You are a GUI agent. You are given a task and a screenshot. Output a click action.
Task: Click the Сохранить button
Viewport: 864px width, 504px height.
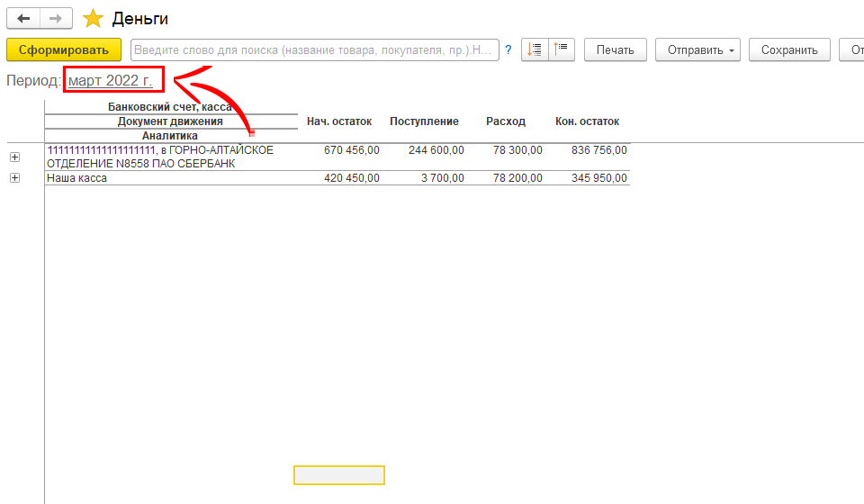click(788, 49)
